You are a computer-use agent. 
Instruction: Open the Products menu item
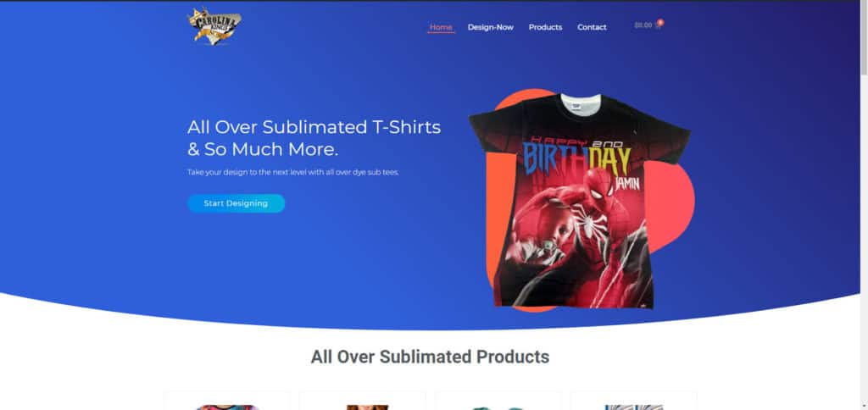click(x=545, y=27)
